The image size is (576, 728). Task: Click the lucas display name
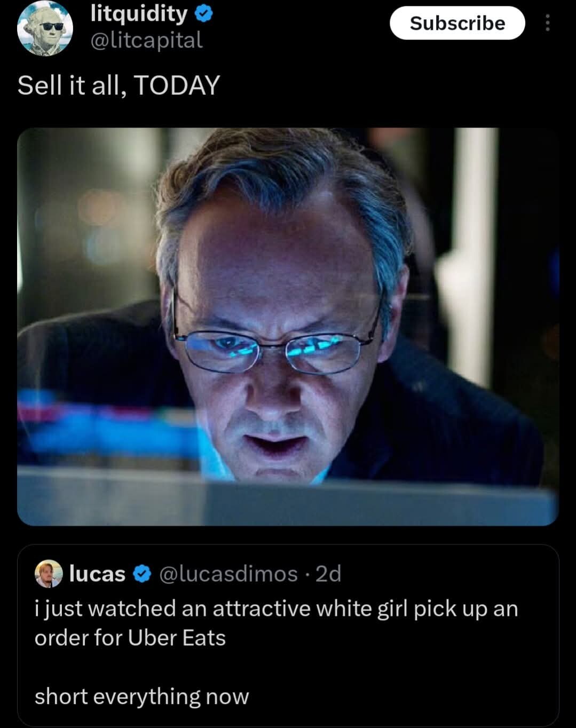97,574
